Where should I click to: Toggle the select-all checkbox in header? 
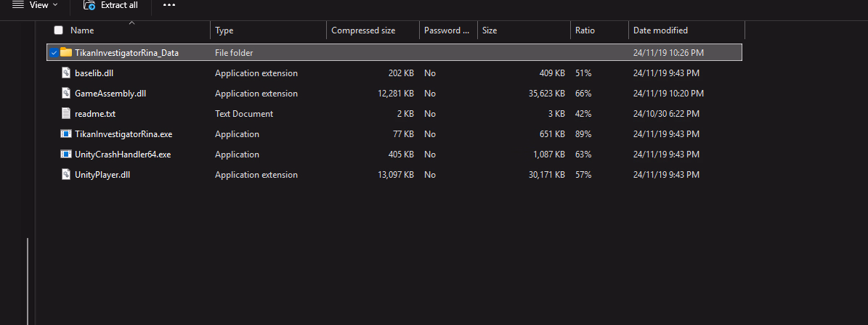pos(58,30)
